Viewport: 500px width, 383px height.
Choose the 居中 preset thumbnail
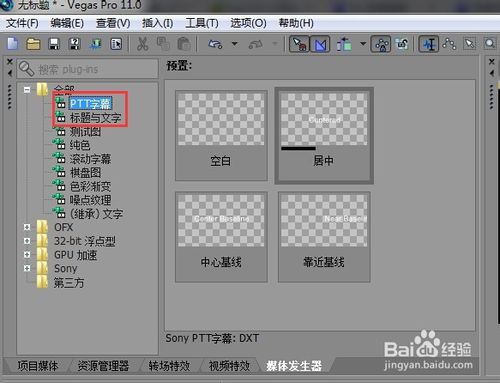point(324,135)
